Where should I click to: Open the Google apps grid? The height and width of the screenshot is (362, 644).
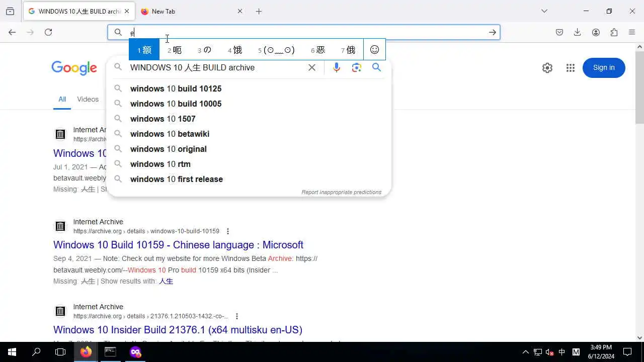pyautogui.click(x=570, y=68)
